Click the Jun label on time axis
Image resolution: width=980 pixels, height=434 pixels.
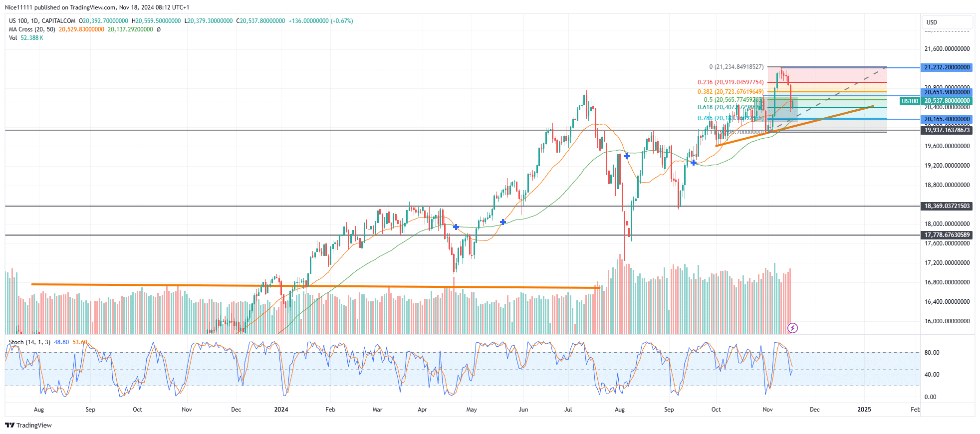click(x=523, y=410)
